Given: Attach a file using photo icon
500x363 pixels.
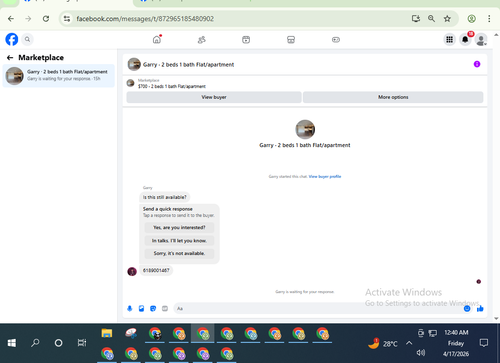Looking at the screenshot, I should click(x=141, y=308).
